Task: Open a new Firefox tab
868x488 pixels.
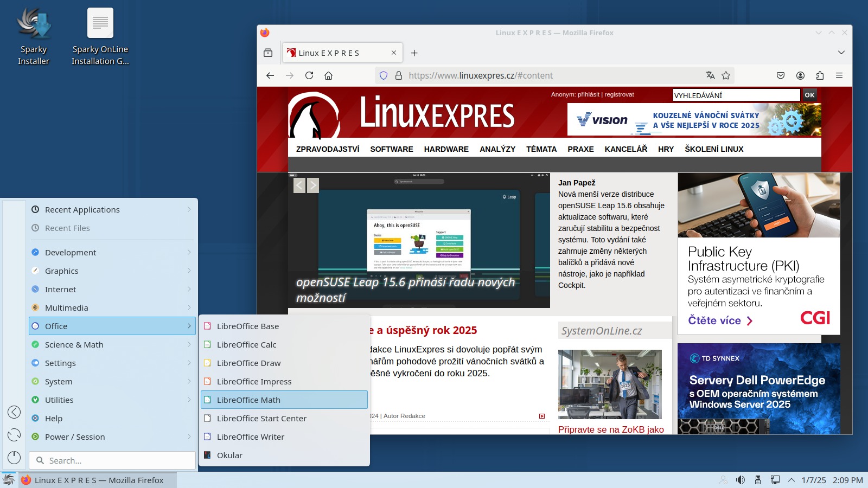Action: pos(414,53)
